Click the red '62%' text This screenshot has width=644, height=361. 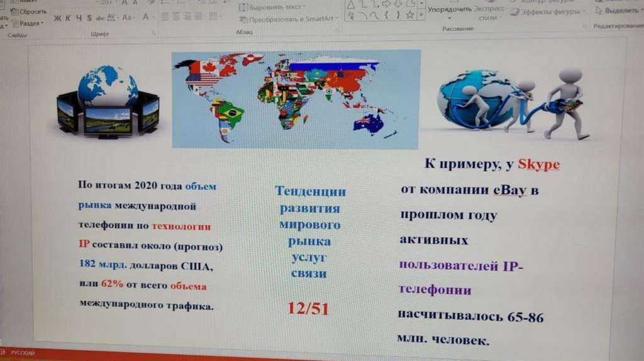pos(112,284)
